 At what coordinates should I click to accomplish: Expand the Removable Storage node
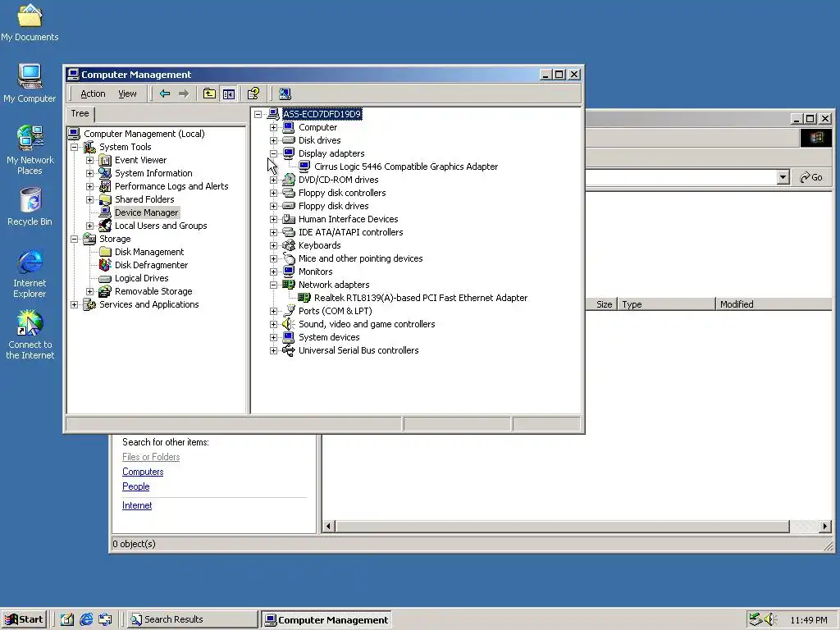(90, 291)
